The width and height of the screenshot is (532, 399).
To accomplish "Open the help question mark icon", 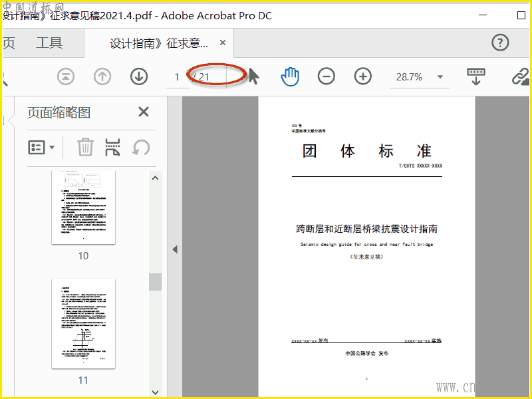I will click(500, 43).
